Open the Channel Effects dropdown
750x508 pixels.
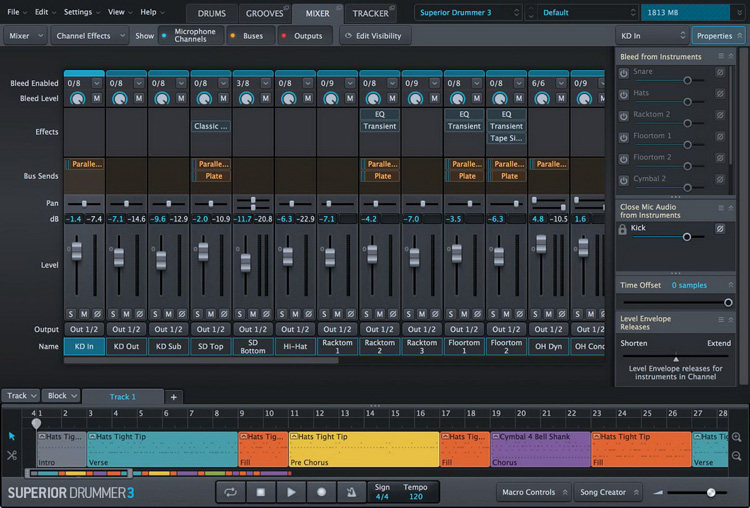(89, 35)
